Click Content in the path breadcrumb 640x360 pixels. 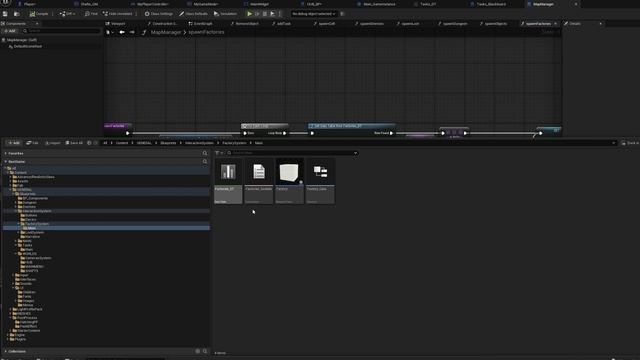tap(122, 143)
